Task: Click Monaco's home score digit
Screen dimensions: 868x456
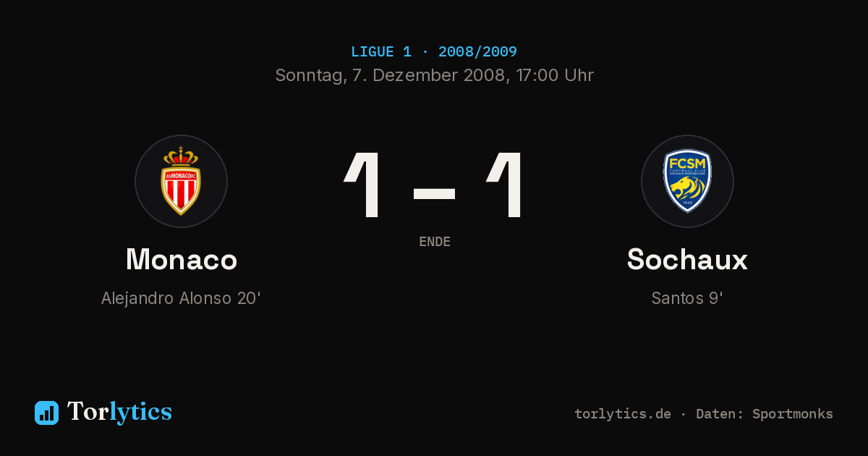Action: [x=362, y=185]
